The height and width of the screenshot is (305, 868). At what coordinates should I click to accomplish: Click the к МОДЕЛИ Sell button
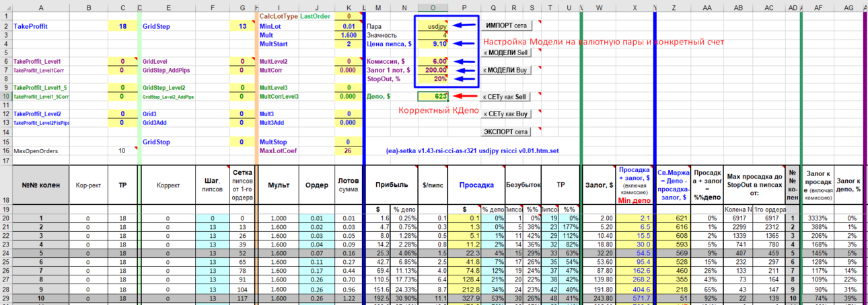505,52
